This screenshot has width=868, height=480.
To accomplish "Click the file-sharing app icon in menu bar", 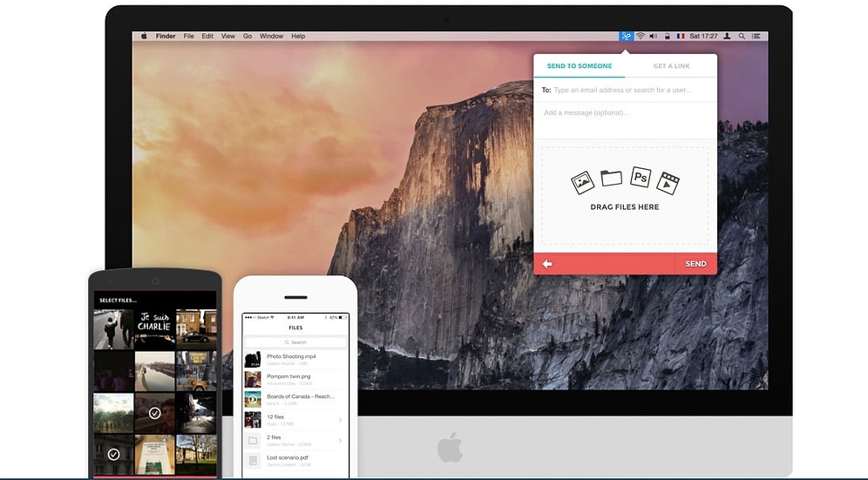I will pos(626,37).
